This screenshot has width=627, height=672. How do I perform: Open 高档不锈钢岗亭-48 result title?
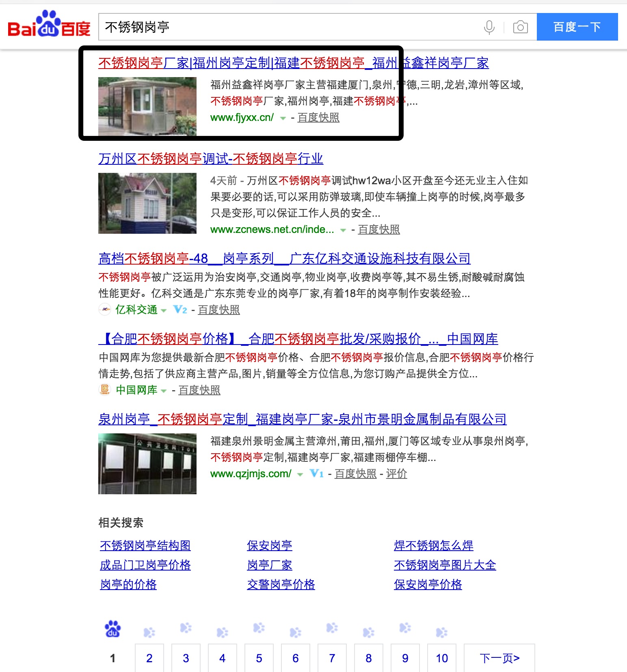[x=284, y=258]
